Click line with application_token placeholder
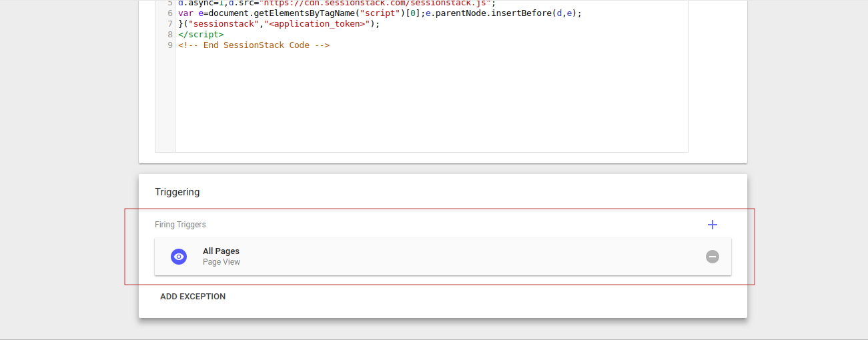The height and width of the screenshot is (340, 868). coord(279,24)
